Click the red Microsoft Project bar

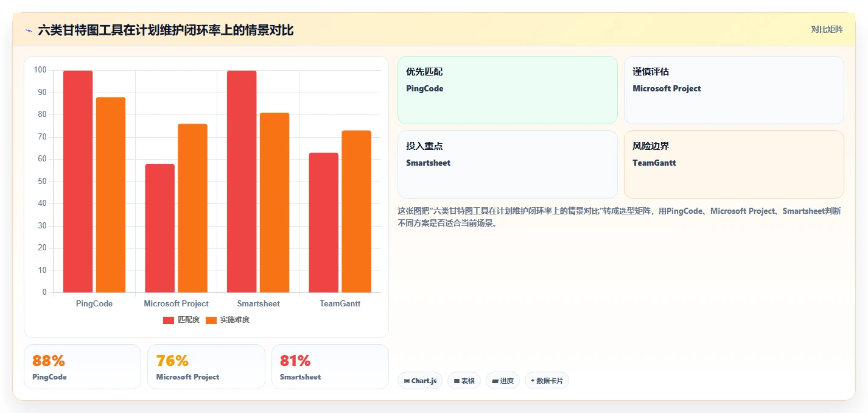pos(159,228)
